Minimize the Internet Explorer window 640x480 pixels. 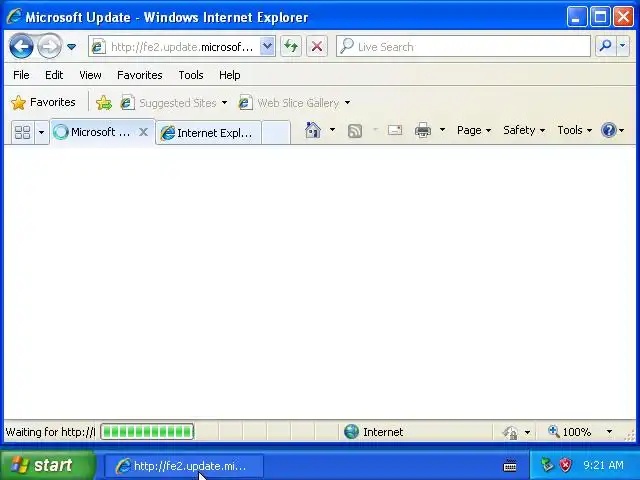[577, 17]
